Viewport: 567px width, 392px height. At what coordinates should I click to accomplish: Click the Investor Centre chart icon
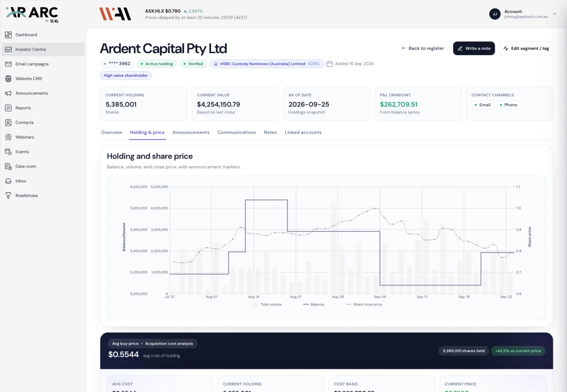click(8, 49)
